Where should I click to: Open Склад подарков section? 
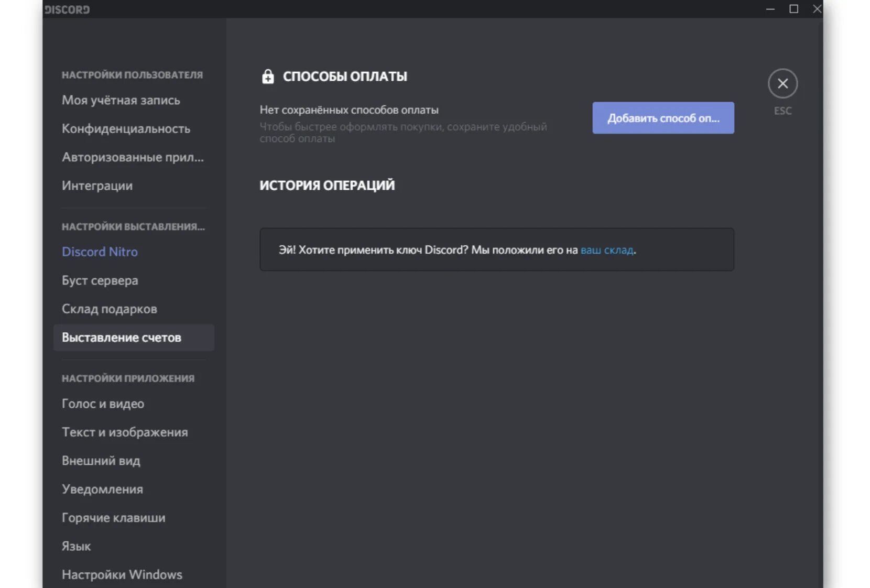point(110,309)
